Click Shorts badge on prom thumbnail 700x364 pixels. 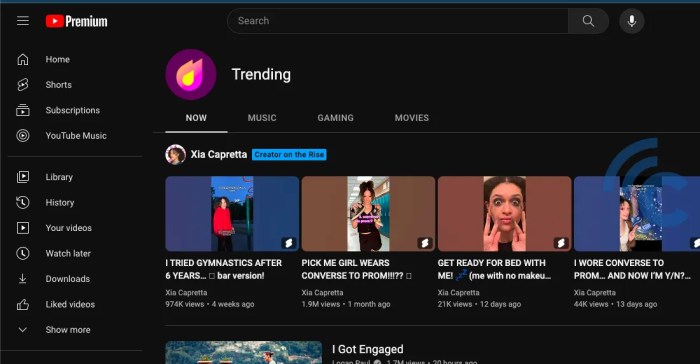[425, 243]
